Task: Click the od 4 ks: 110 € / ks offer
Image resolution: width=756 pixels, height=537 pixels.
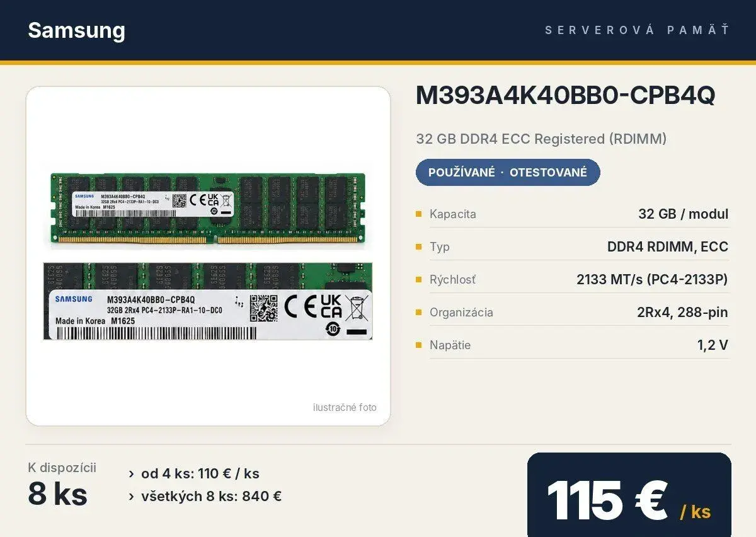Action: (x=200, y=473)
